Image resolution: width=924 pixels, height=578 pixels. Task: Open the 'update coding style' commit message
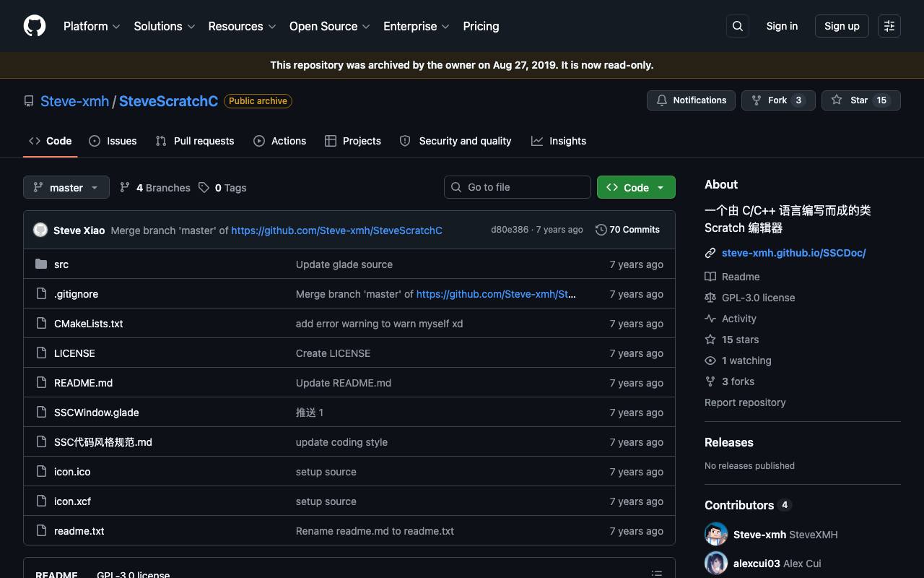341,442
